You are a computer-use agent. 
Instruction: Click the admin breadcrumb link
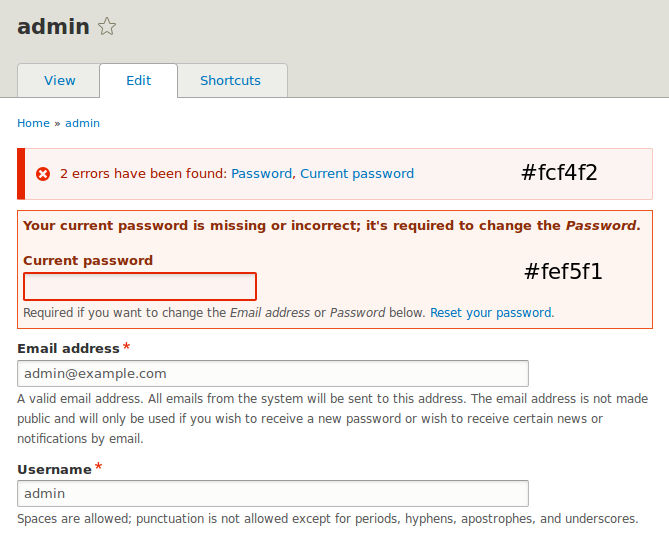(x=82, y=123)
